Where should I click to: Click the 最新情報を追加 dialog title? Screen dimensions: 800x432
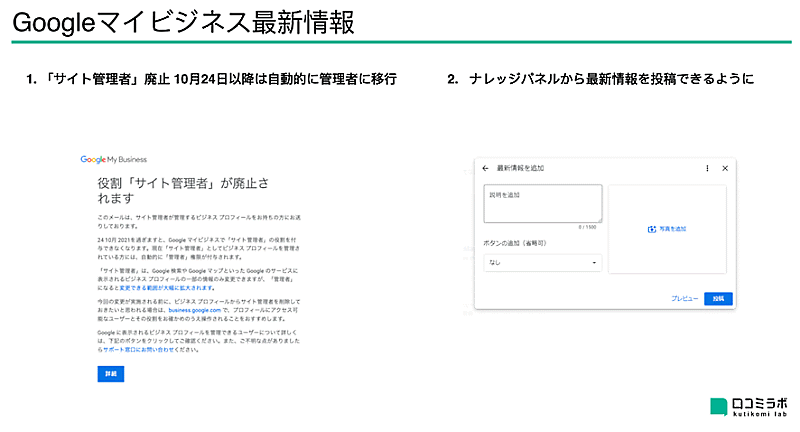(521, 168)
